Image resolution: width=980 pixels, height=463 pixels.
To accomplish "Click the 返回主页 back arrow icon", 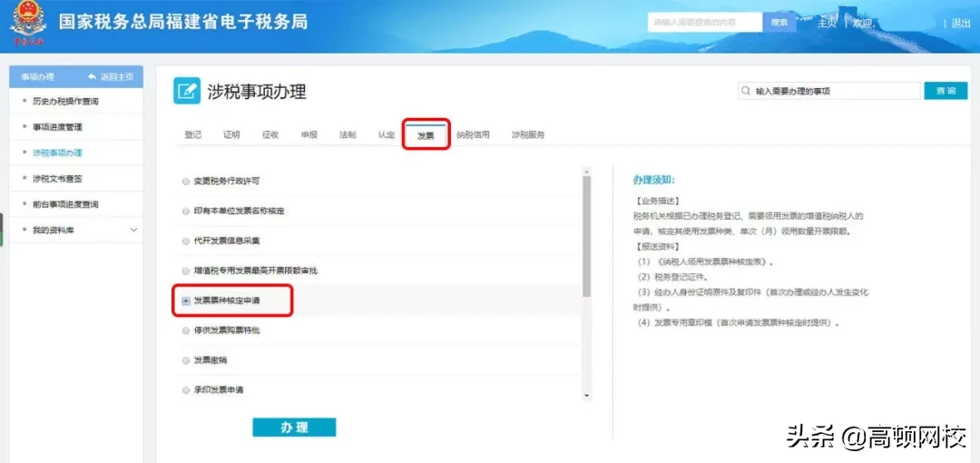I will point(93,77).
